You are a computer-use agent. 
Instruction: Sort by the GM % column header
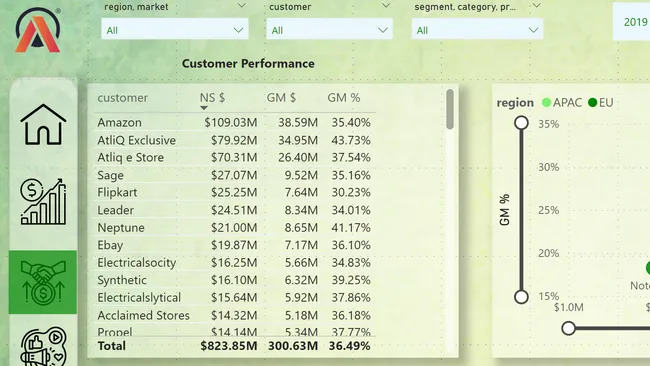344,98
